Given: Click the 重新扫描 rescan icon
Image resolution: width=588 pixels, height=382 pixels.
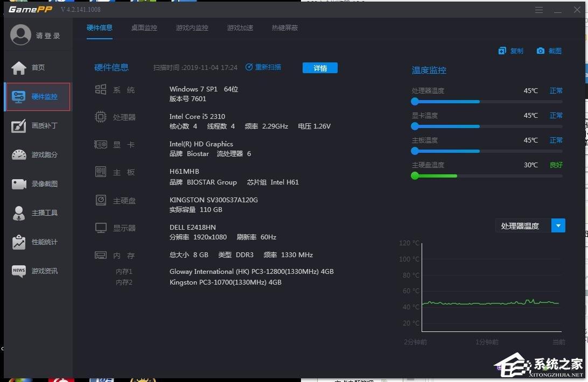Looking at the screenshot, I should click(249, 67).
